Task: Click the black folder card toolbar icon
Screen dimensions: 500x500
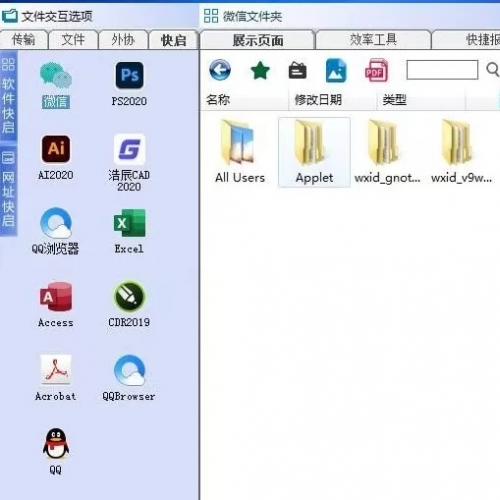Action: [297, 70]
